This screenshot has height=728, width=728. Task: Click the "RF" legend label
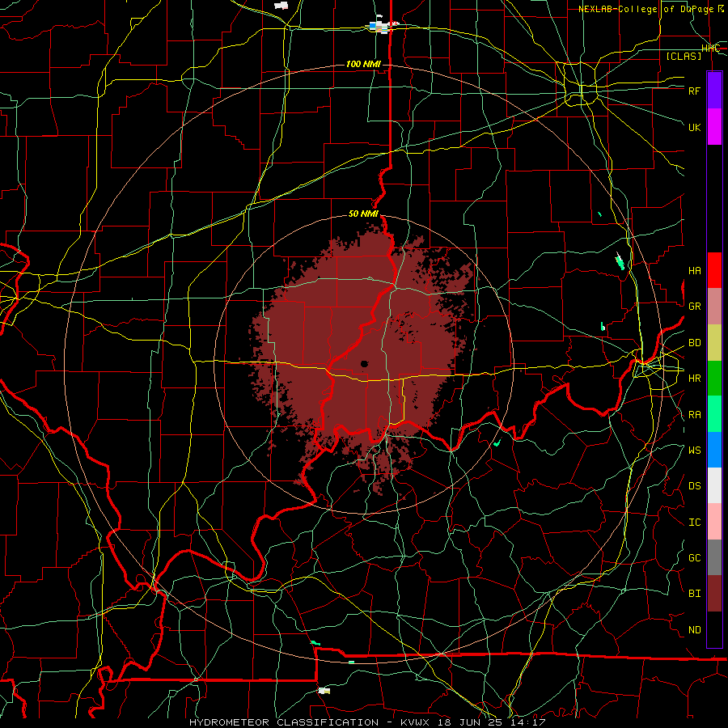pyautogui.click(x=695, y=91)
